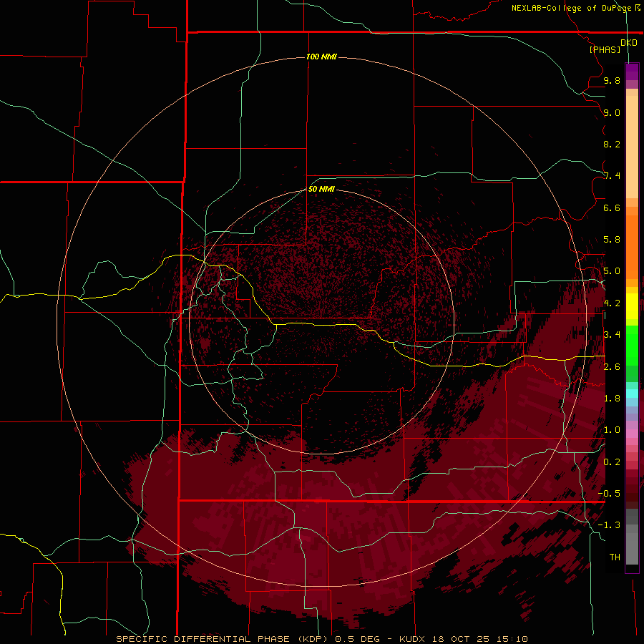Click the gray bottom segment of the color bar

coord(632,546)
